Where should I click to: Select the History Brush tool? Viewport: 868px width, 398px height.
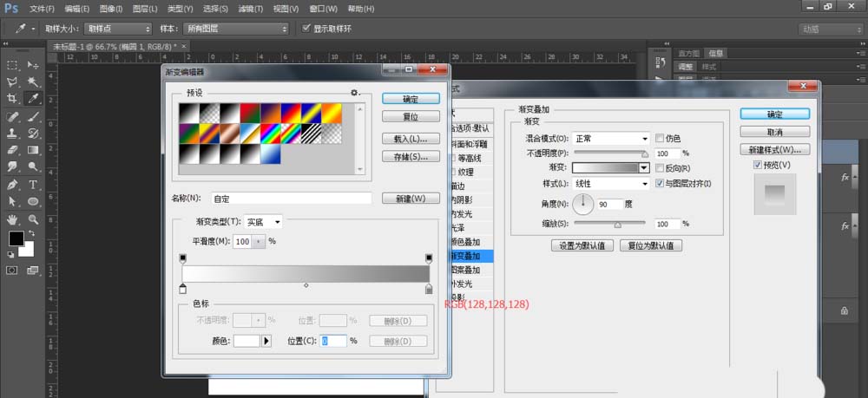click(33, 133)
